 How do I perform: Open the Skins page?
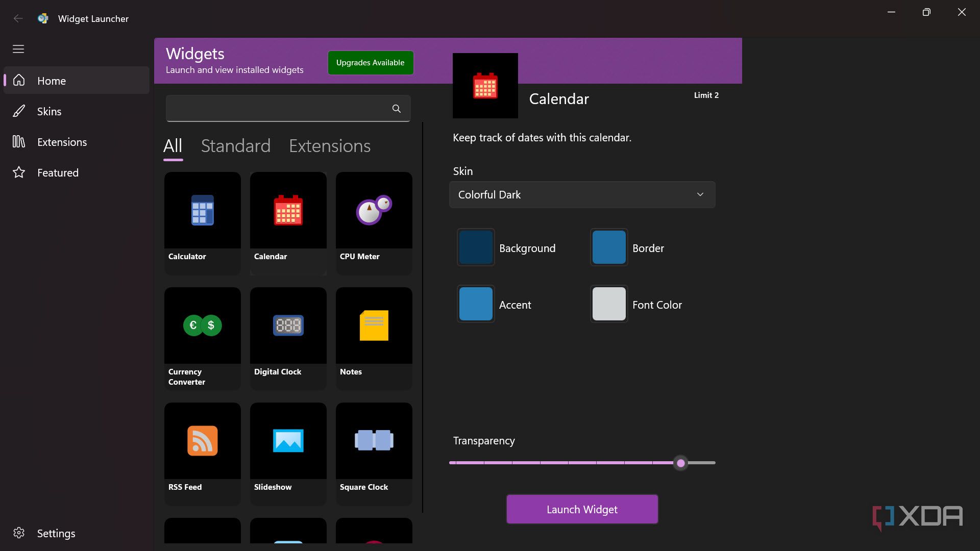coord(77,111)
